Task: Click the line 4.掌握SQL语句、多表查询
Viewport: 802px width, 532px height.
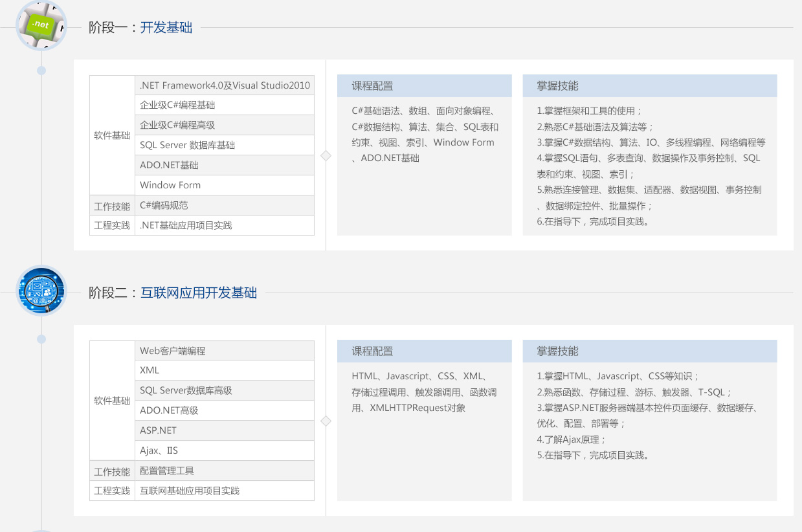Action: click(649, 158)
